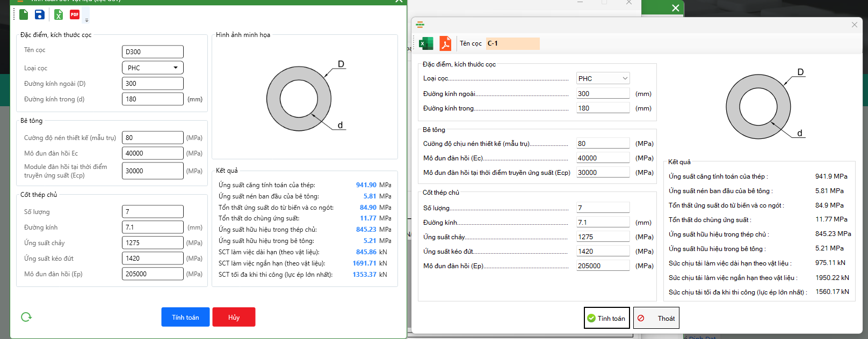Click 'Tổn thất do chùng ứng suất' label left window
The width and height of the screenshot is (868, 339).
[259, 218]
